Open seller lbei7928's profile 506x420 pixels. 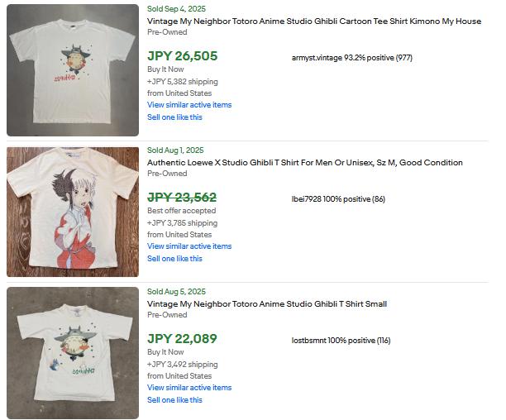(x=309, y=199)
